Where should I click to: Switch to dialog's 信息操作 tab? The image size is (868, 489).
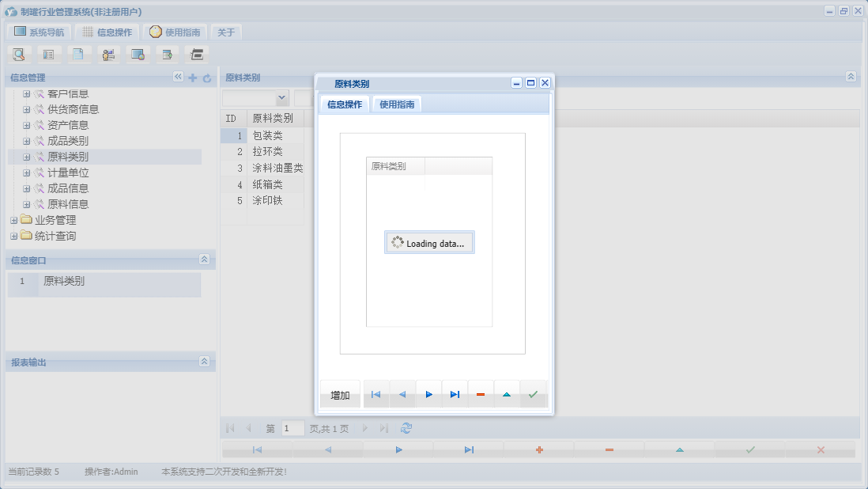pos(345,104)
